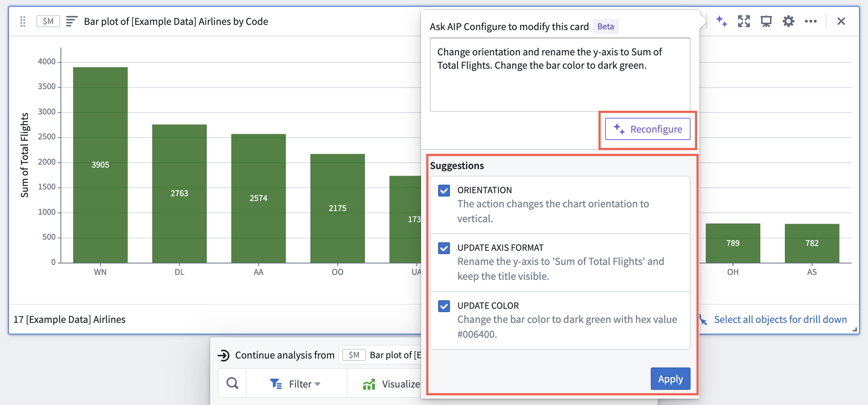Click the DL x-axis label
This screenshot has width=868, height=405.
(x=179, y=272)
